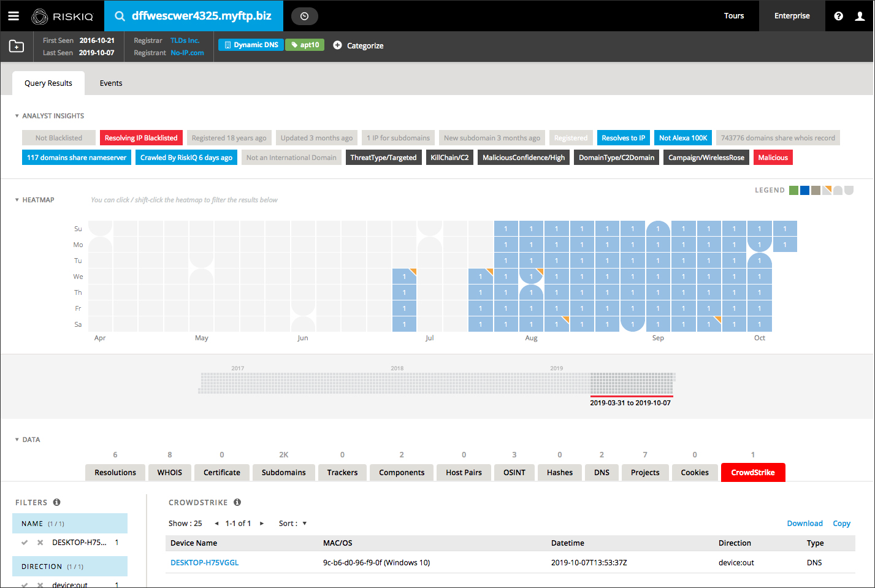Viewport: 875px width, 588px height.
Task: Download the CrowdStrike results
Action: 805,524
